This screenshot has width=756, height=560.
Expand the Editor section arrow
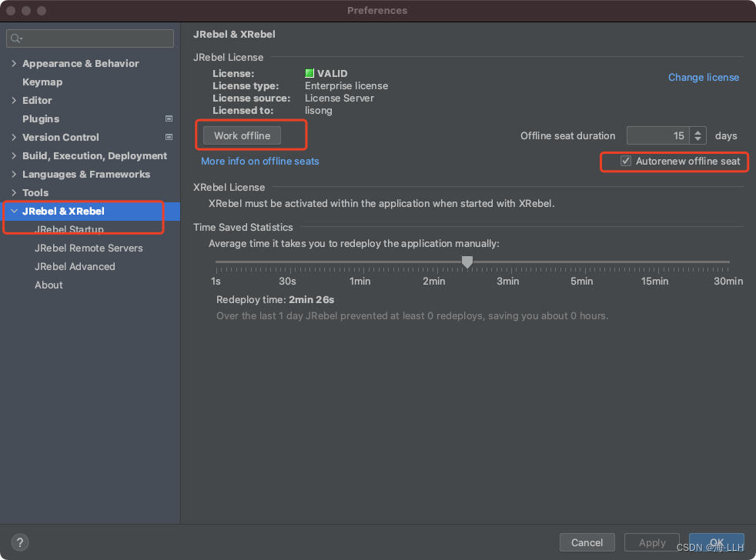click(14, 100)
